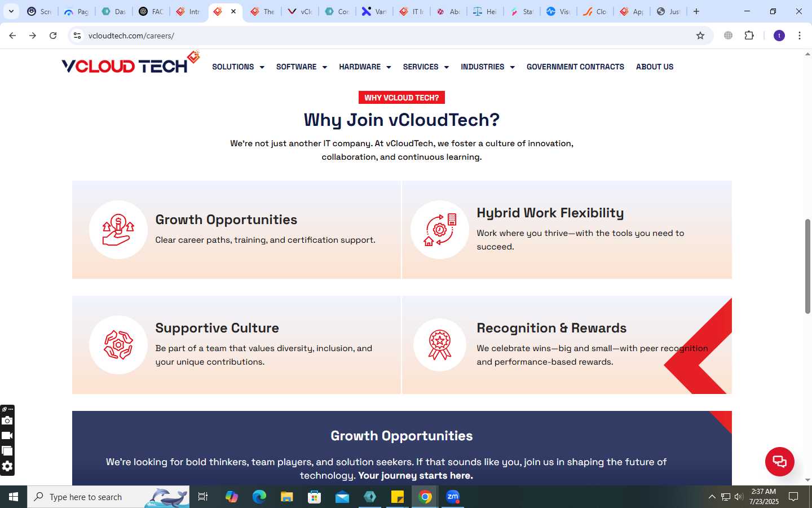Go back to the previous page
Viewport: 812px width, 508px height.
[x=12, y=36]
